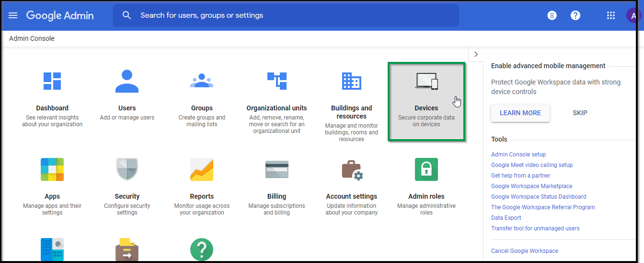Open the Billing credit card icon

click(276, 169)
